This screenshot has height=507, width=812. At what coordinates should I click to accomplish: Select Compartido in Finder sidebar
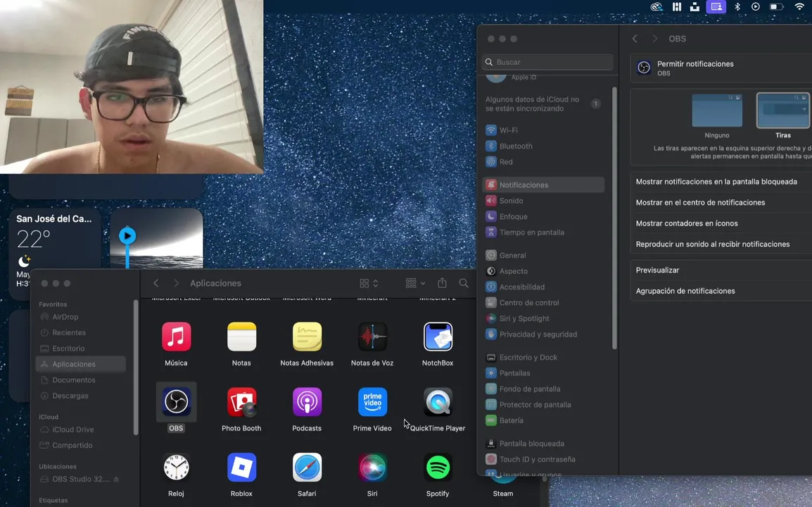(80, 445)
